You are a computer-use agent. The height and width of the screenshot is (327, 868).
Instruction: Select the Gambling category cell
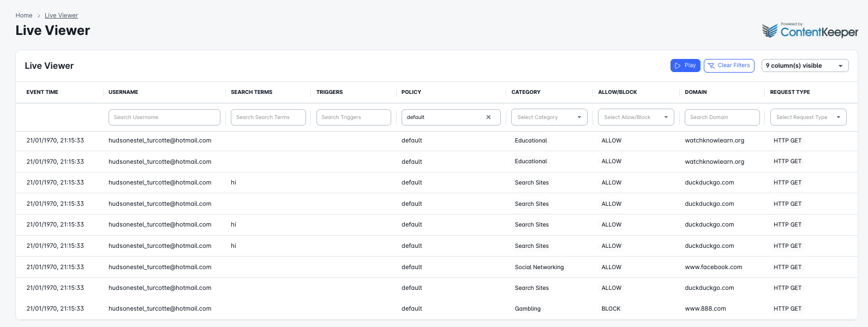pyautogui.click(x=528, y=309)
